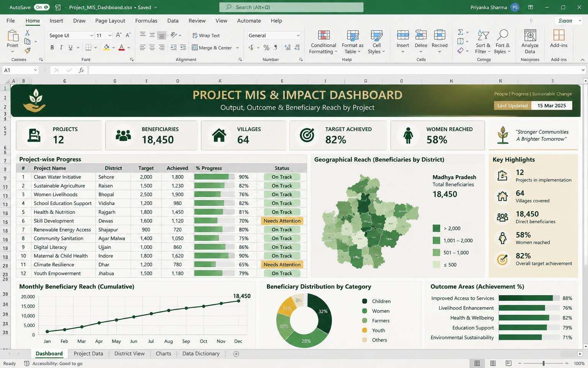Toggle Bold formatting
Viewport: 588px width, 368px height.
52,48
